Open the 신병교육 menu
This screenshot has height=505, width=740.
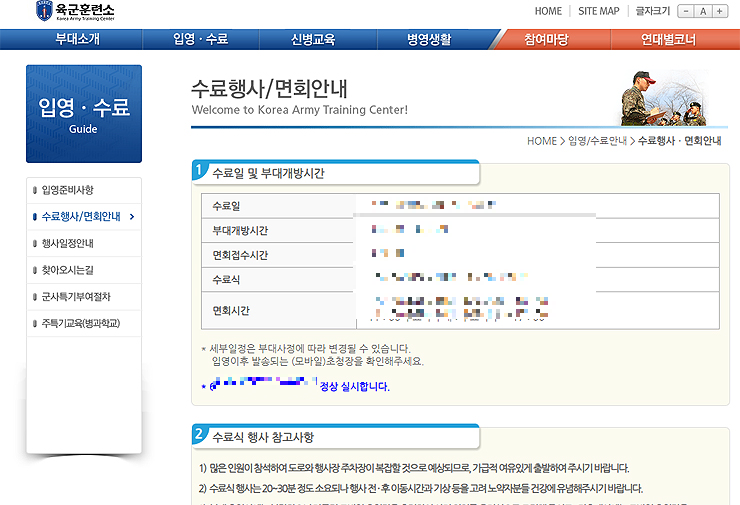pos(313,39)
